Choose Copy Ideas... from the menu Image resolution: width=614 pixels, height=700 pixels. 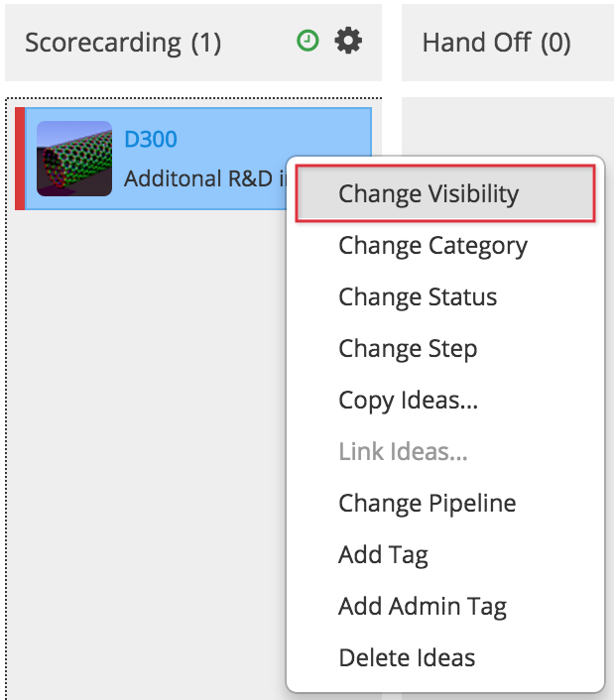pos(409,401)
